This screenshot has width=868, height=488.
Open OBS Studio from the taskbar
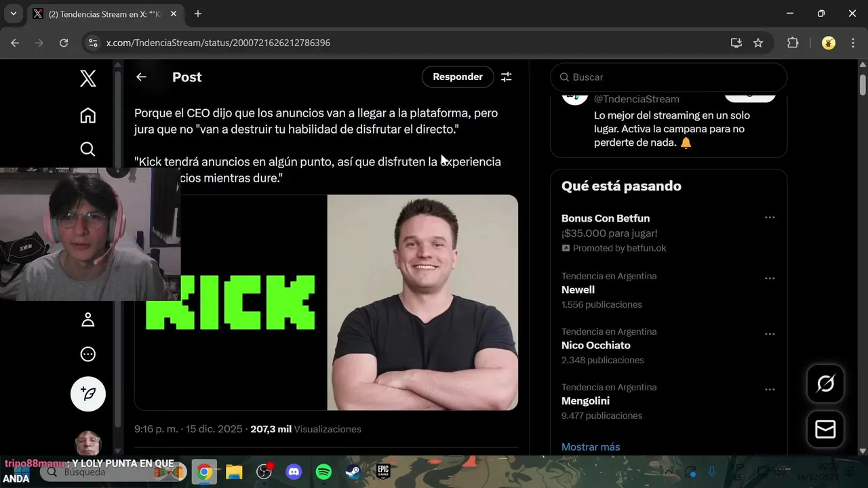264,472
